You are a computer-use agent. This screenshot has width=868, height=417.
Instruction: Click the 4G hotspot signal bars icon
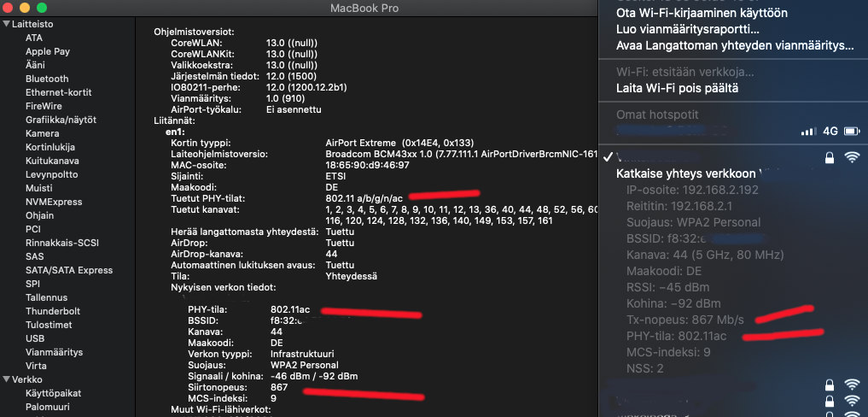point(808,132)
